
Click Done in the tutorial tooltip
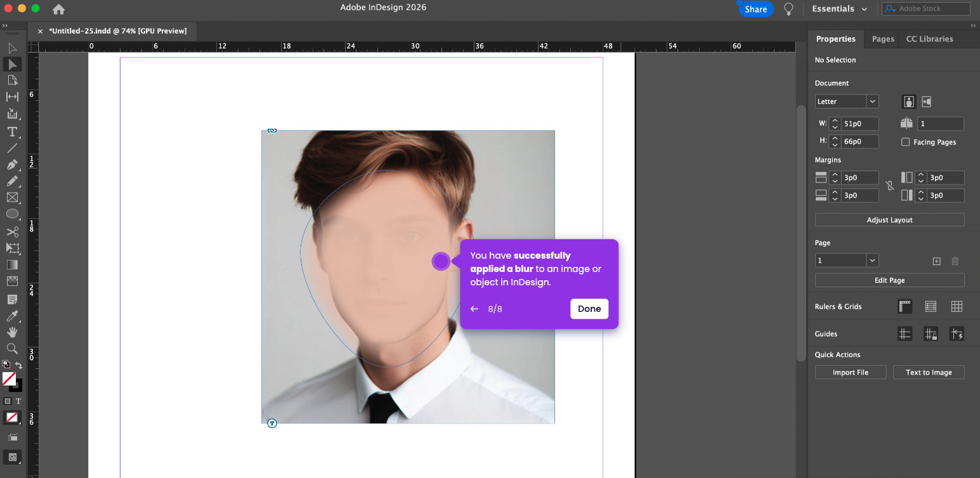pos(589,309)
